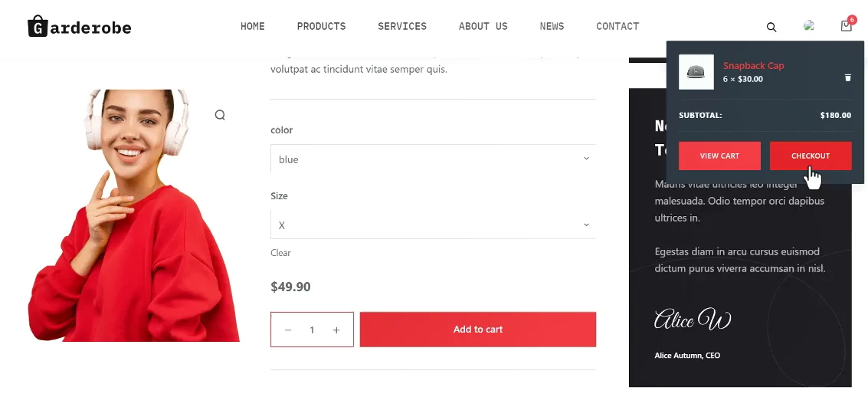Clear the selected product options
Viewport: 868px width, 397px height.
pyautogui.click(x=280, y=253)
